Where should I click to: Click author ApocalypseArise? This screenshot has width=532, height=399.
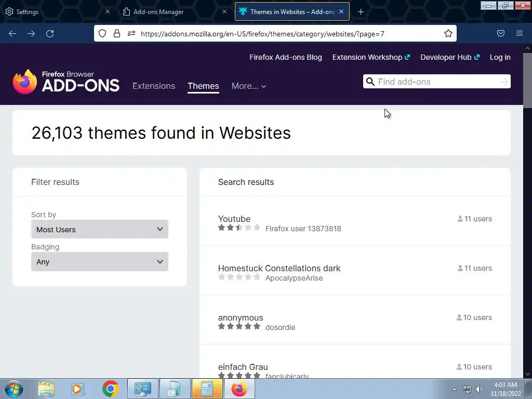point(294,278)
